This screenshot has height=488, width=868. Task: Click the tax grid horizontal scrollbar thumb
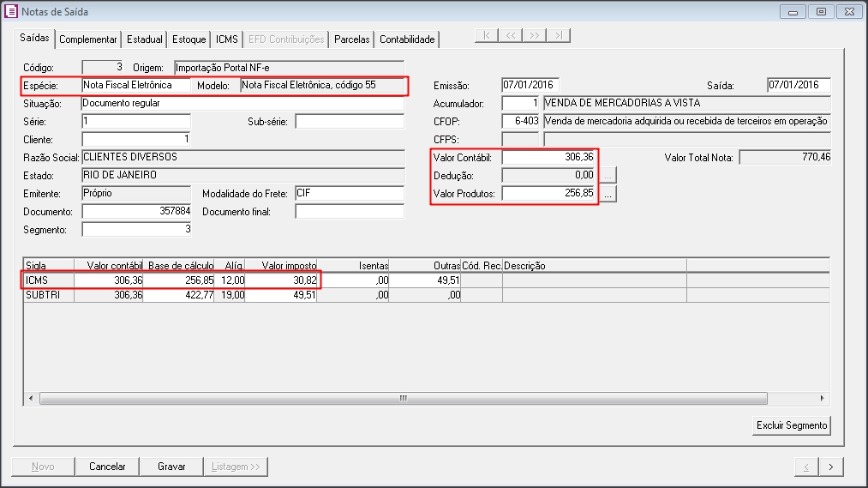pyautogui.click(x=403, y=399)
